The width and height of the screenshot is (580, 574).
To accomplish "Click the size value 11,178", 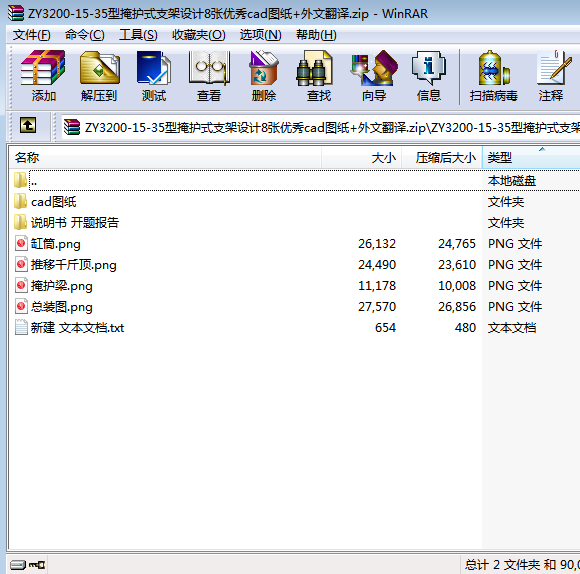I will click(377, 286).
